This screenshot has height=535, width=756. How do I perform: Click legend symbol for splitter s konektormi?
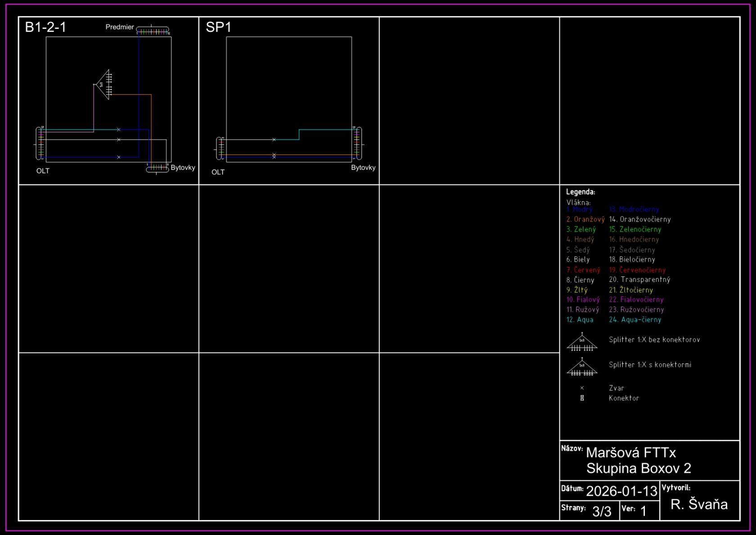pos(582,367)
